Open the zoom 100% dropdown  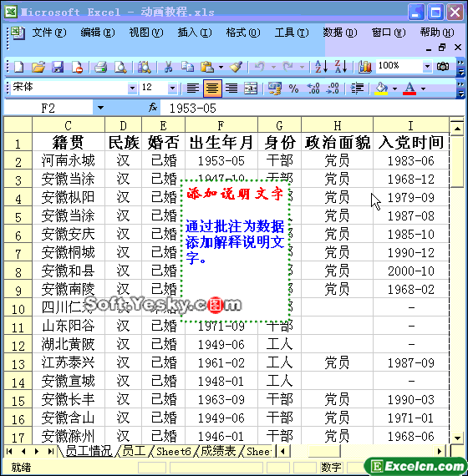pyautogui.click(x=427, y=66)
